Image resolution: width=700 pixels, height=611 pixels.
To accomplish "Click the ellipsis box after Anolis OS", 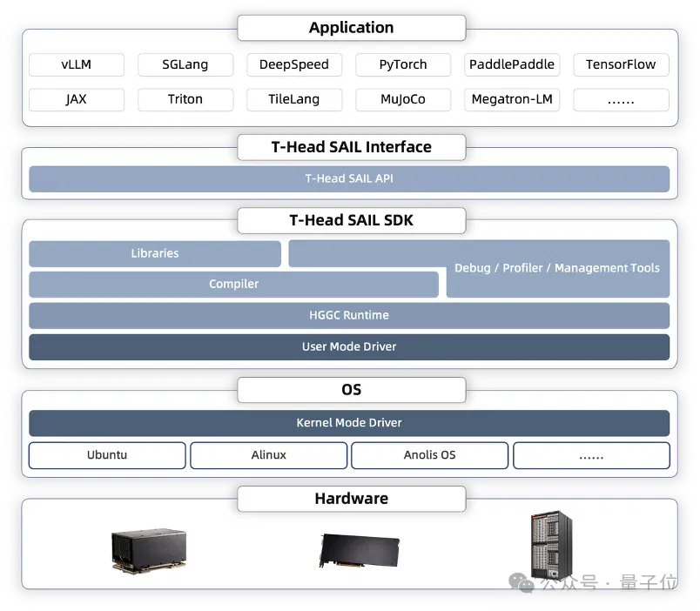I will pyautogui.click(x=591, y=455).
